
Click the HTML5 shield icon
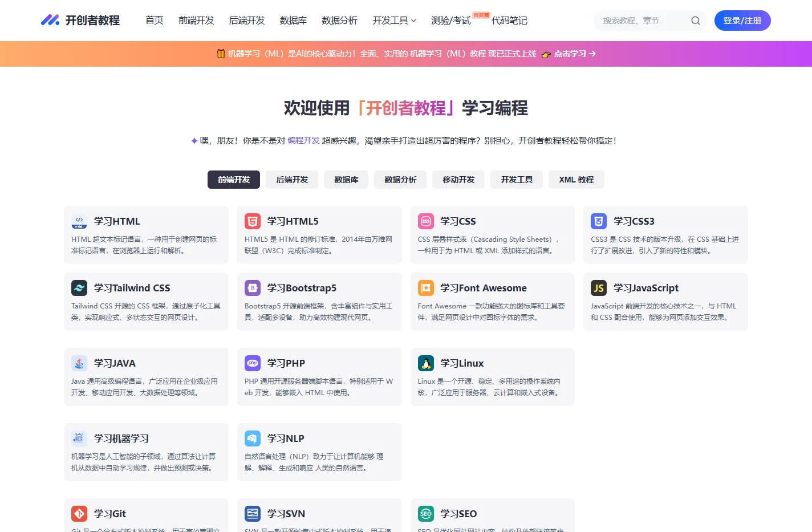click(253, 221)
